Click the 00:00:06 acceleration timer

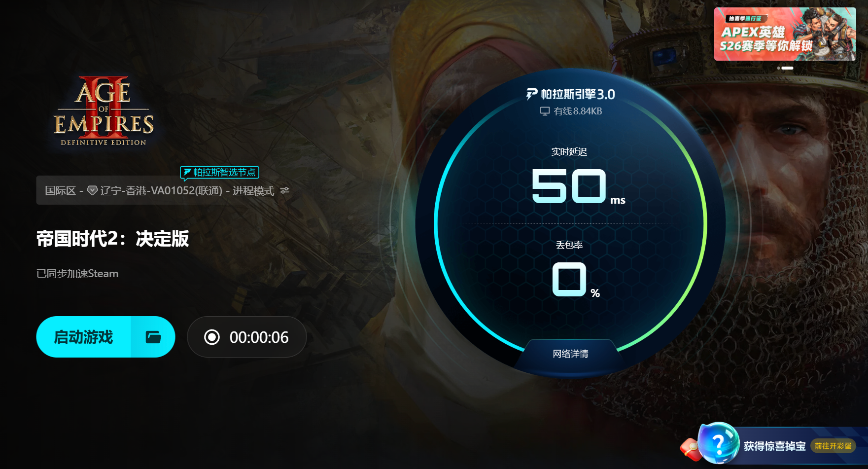(x=259, y=337)
